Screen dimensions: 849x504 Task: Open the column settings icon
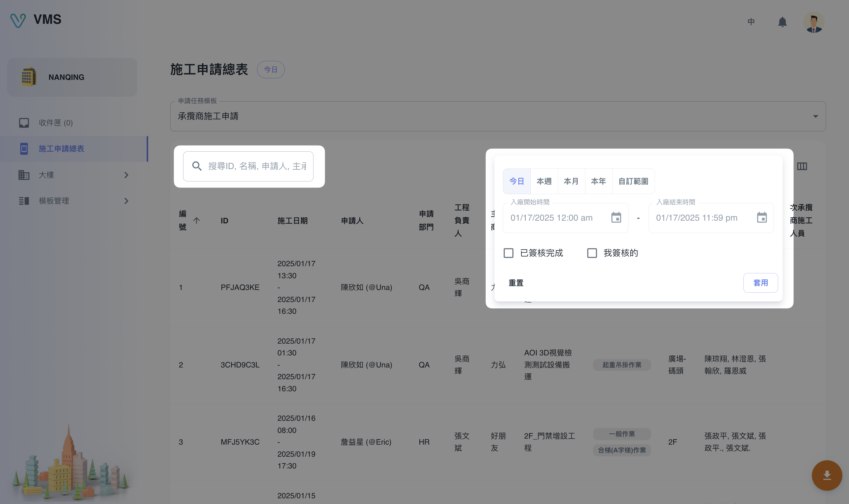802,166
